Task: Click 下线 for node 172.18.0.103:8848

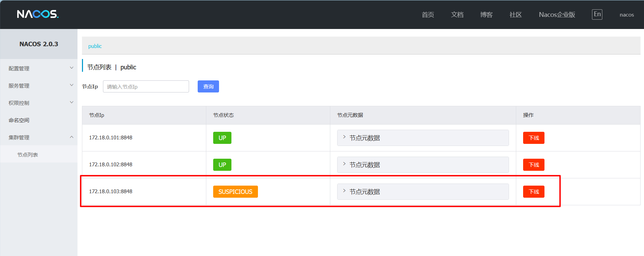Action: [534, 192]
